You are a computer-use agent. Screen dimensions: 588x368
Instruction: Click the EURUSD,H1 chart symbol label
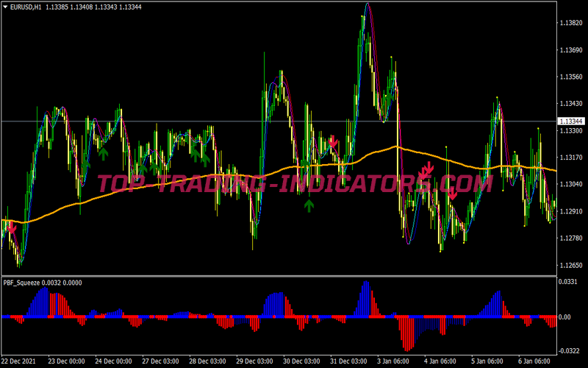click(26, 7)
